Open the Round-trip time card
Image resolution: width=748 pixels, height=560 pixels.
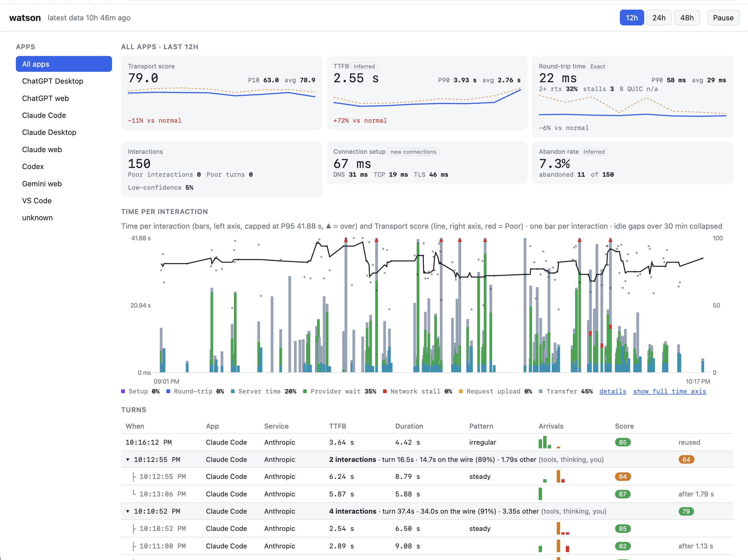click(x=632, y=96)
